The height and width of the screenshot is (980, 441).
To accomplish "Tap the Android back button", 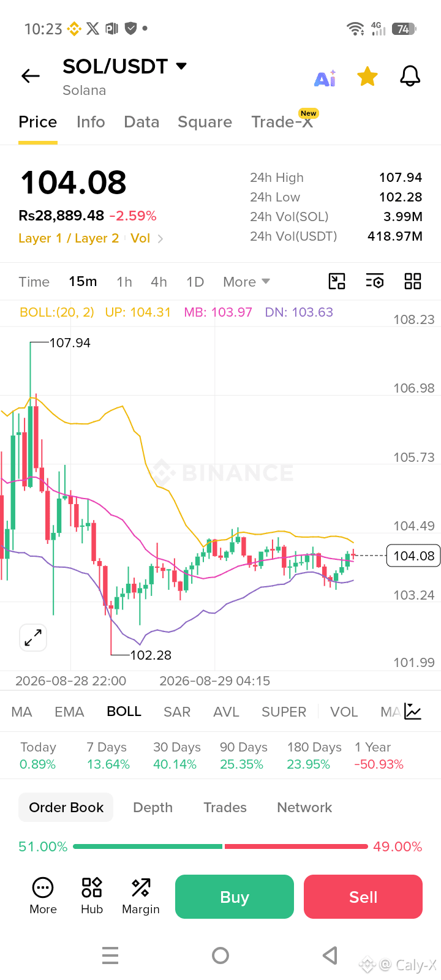I will tap(330, 956).
